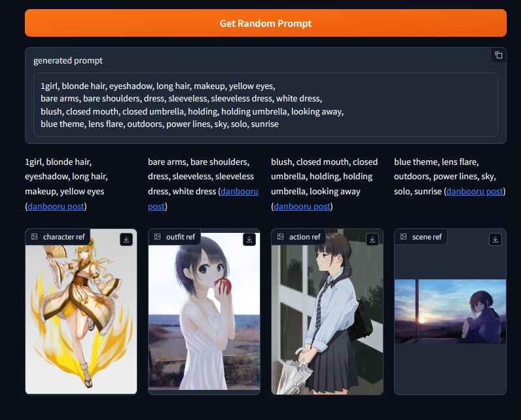Click the outfit ref image icon label
Viewport: 521px width, 420px height.
click(x=175, y=237)
